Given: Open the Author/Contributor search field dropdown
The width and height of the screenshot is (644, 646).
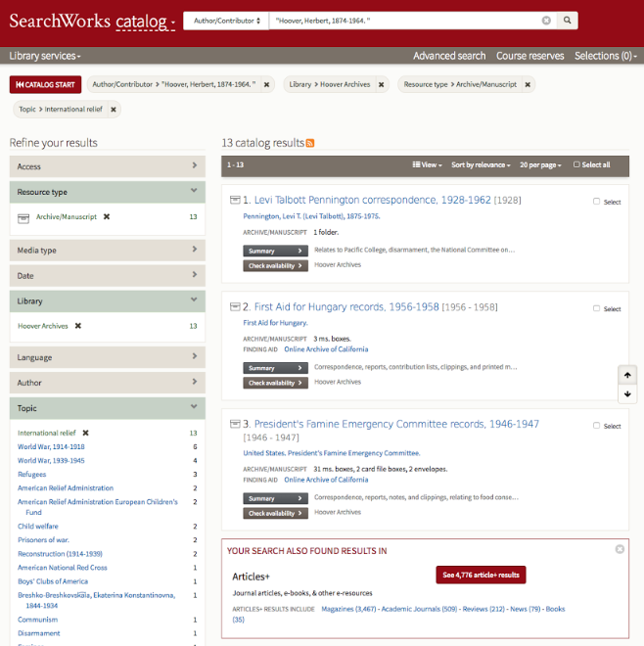Looking at the screenshot, I should [226, 21].
